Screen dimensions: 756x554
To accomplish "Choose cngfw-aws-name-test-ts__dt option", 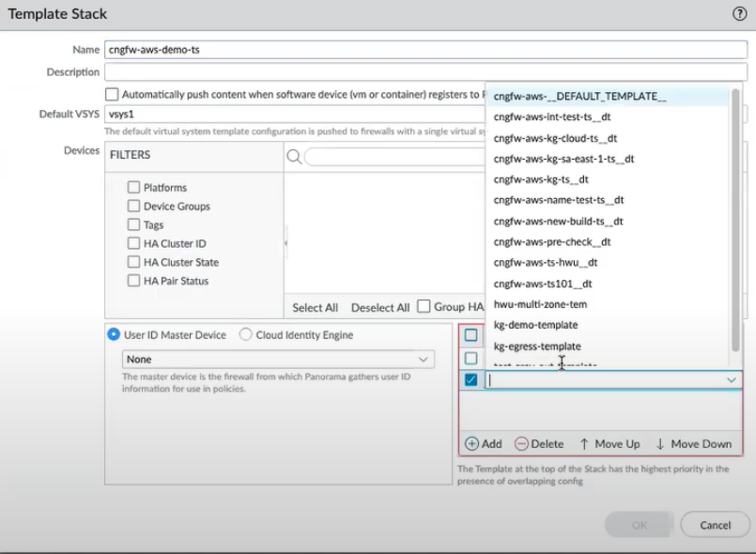I will (608, 200).
